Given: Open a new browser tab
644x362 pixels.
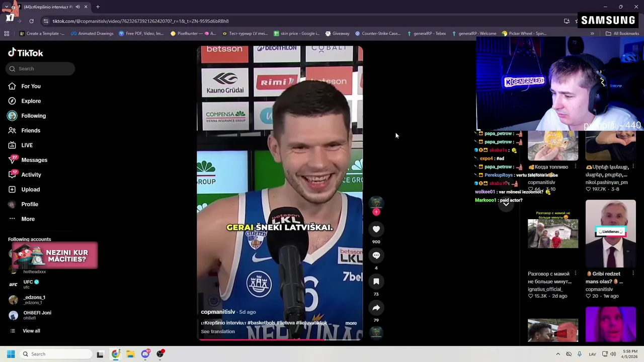Looking at the screenshot, I should [98, 7].
